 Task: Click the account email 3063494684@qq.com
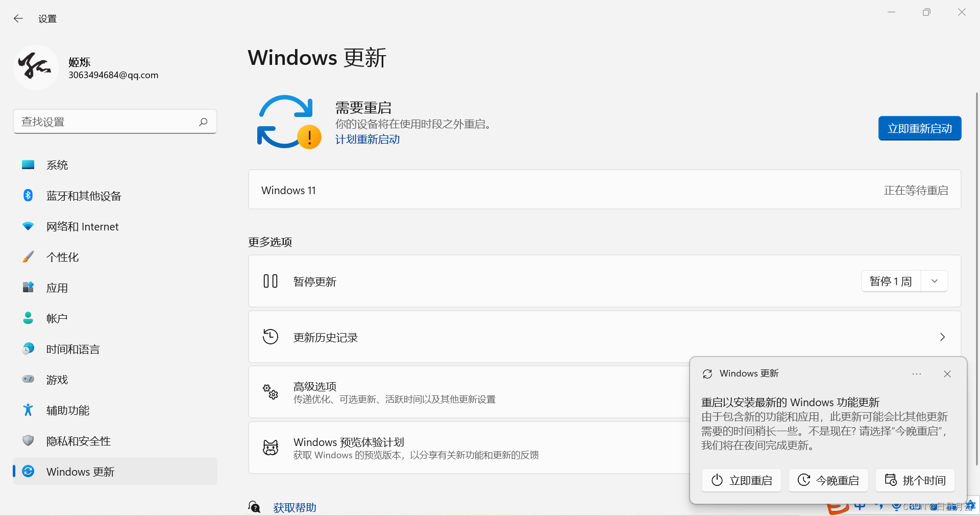click(x=113, y=75)
